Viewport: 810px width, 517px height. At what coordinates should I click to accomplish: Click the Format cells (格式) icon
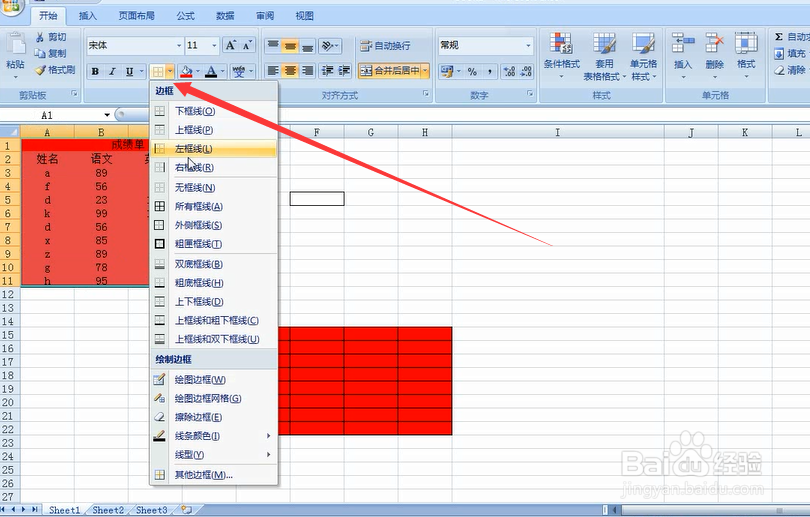pos(746,43)
